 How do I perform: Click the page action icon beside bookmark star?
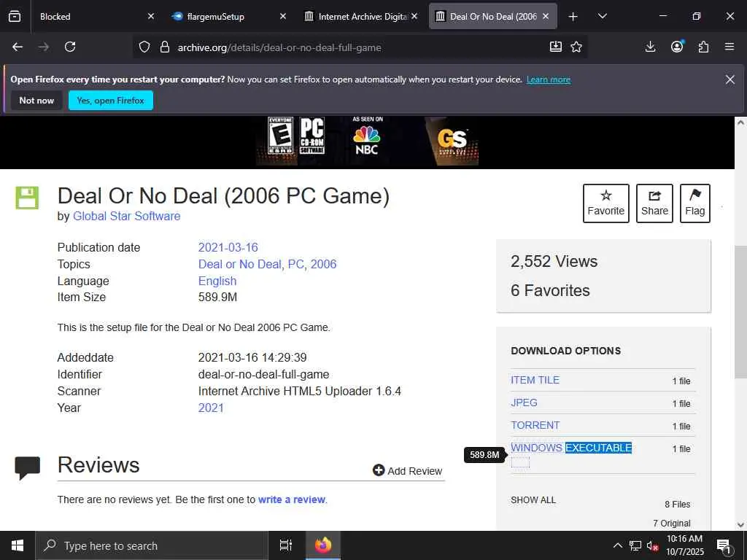pyautogui.click(x=555, y=47)
